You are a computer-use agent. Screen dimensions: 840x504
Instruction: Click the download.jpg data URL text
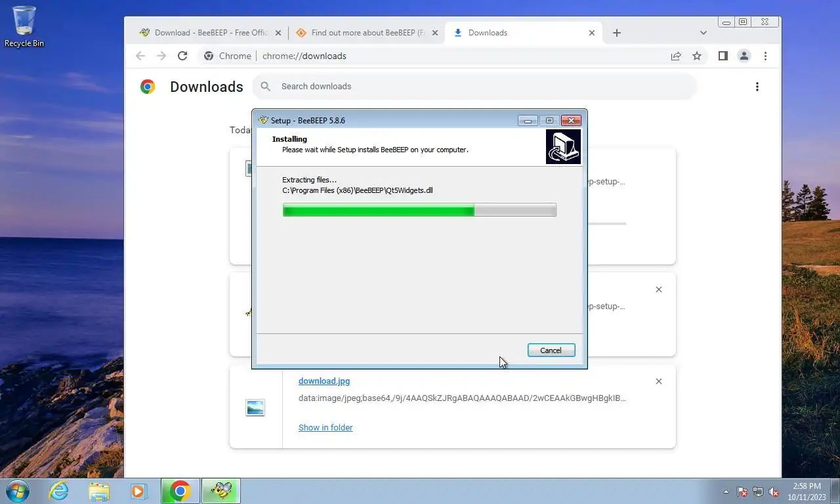[x=462, y=398]
